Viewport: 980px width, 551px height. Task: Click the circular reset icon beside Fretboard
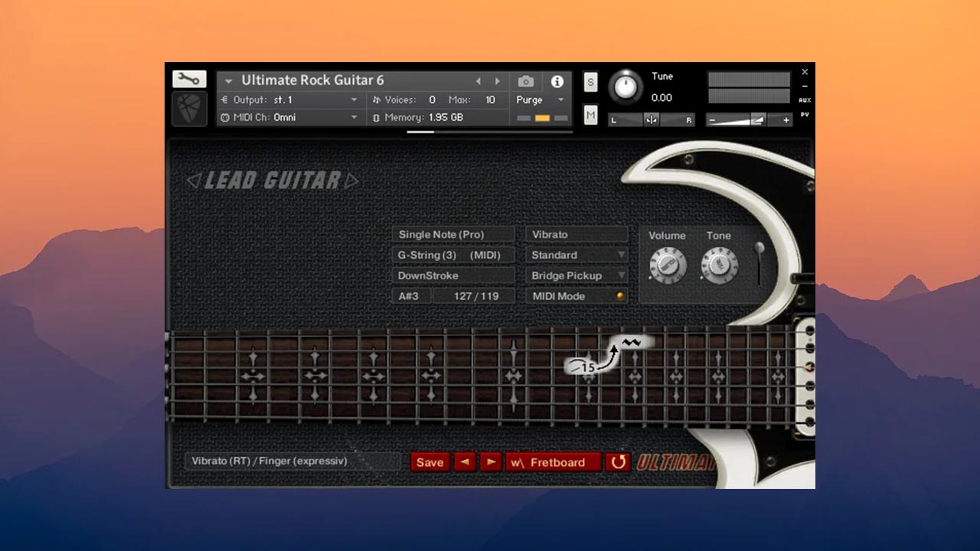pos(619,462)
